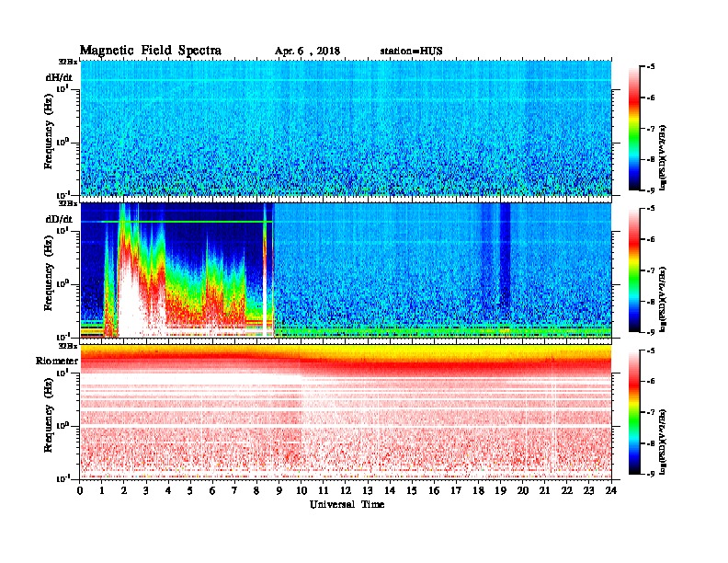728x563 pixels.
Task: Click the Riometer spectrogram plot area
Action: point(346,412)
